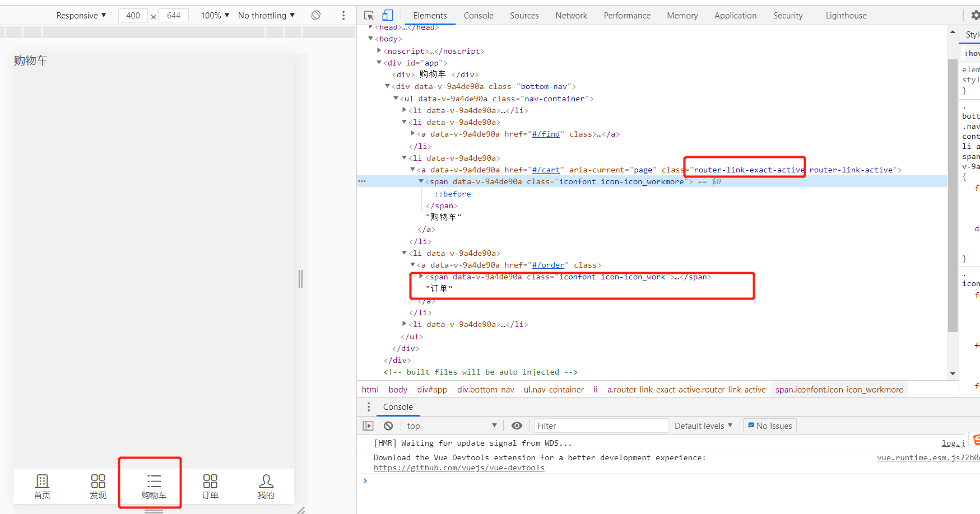Expand the noscript element node

coord(379,51)
